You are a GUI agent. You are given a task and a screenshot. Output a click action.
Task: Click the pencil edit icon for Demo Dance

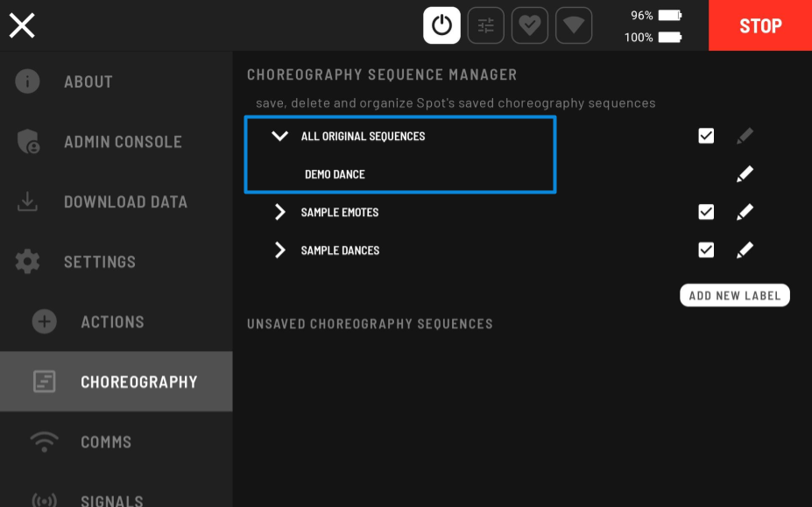tap(745, 174)
